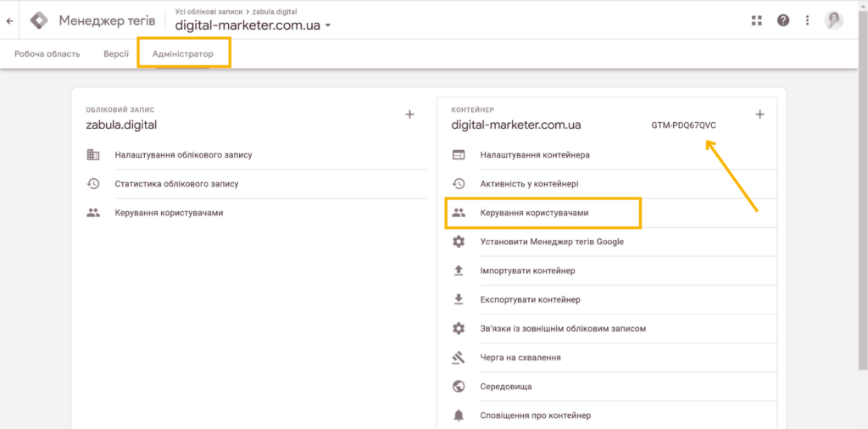The image size is (868, 429).
Task: Click the gavel icon for Черга на схвалення
Action: [459, 358]
